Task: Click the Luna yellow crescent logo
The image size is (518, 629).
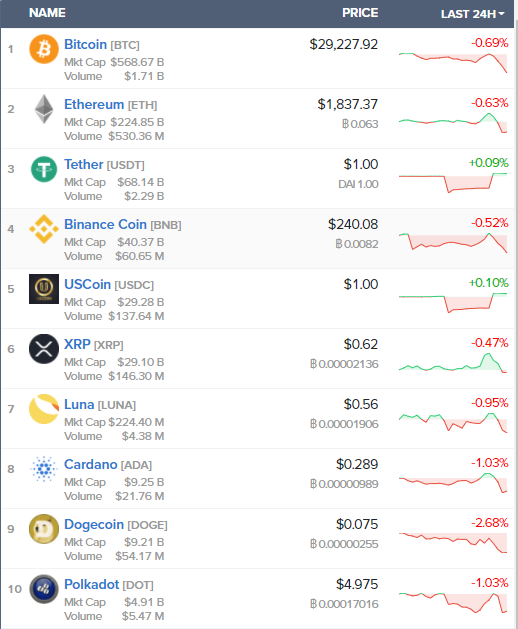Action: [x=44, y=409]
